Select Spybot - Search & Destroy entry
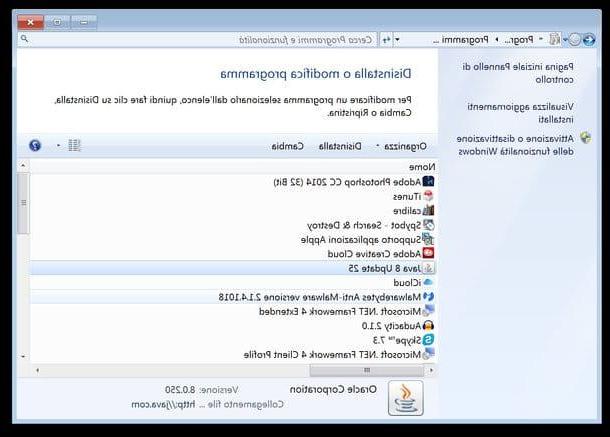This screenshot has height=437, width=610. coord(364,225)
